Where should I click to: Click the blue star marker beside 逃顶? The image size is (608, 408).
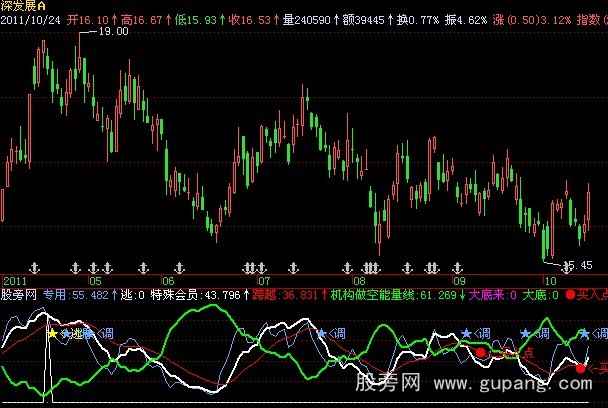tap(66, 334)
